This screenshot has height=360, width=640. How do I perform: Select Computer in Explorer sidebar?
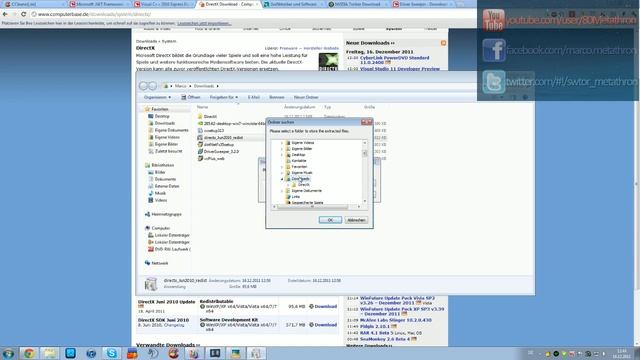point(157,228)
